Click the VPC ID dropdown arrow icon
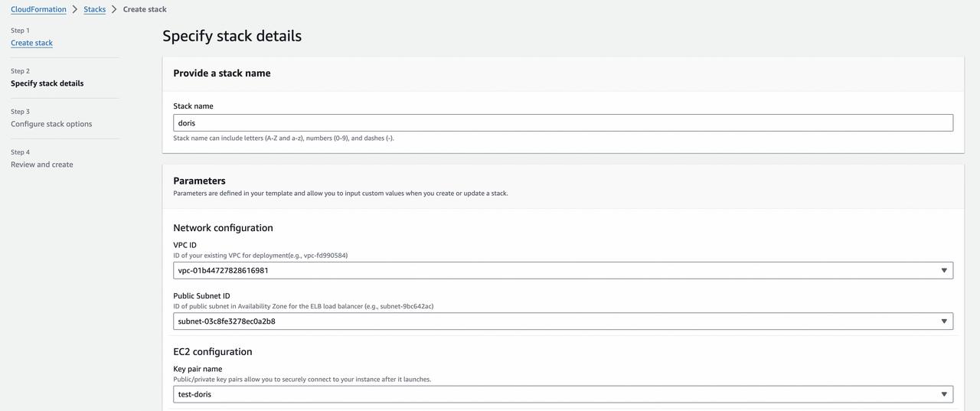980x411 pixels. (x=944, y=270)
